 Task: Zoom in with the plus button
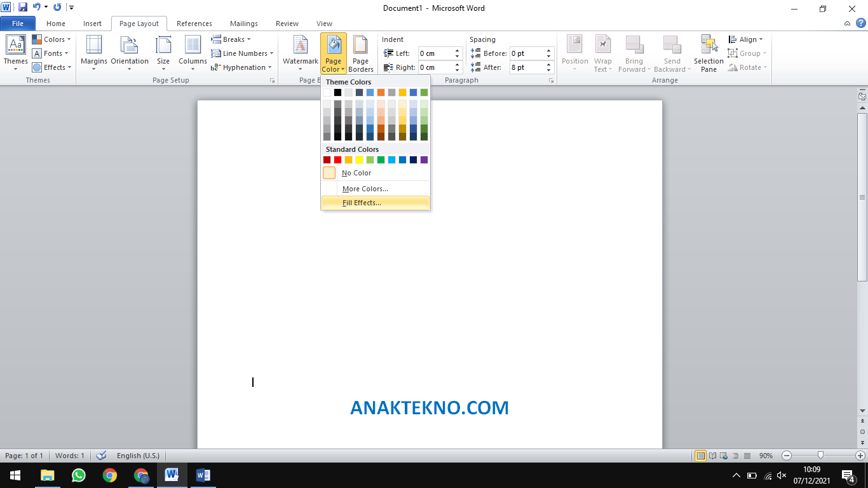860,456
